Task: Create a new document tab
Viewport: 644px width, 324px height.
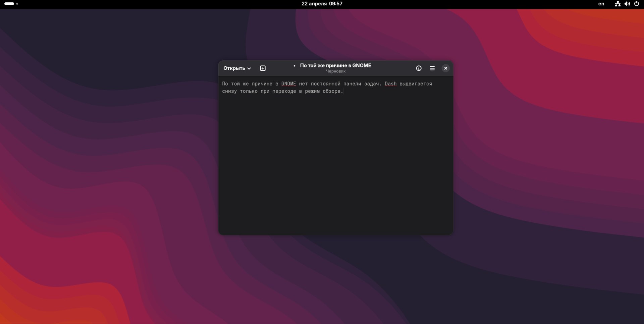Action: point(263,68)
